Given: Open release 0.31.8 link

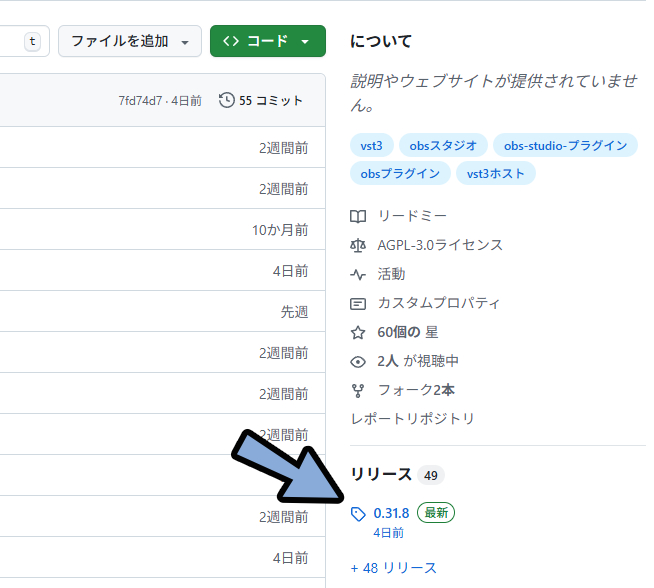Looking at the screenshot, I should [x=391, y=513].
